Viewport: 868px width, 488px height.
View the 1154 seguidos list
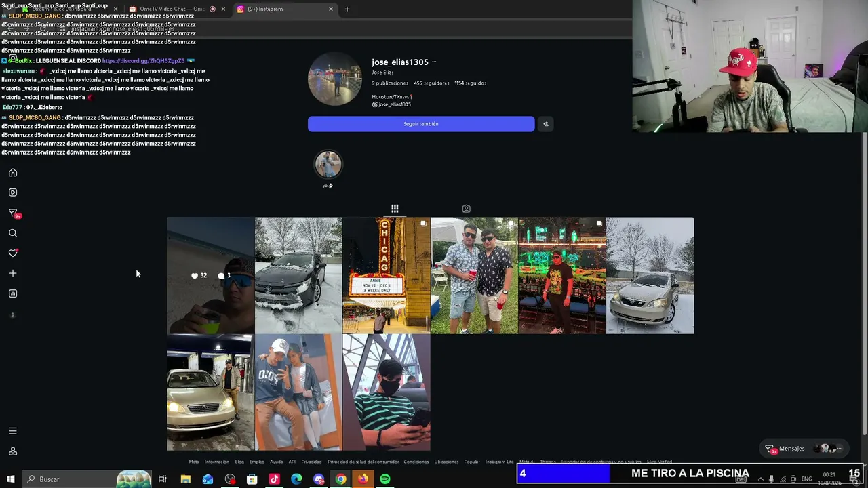[471, 83]
